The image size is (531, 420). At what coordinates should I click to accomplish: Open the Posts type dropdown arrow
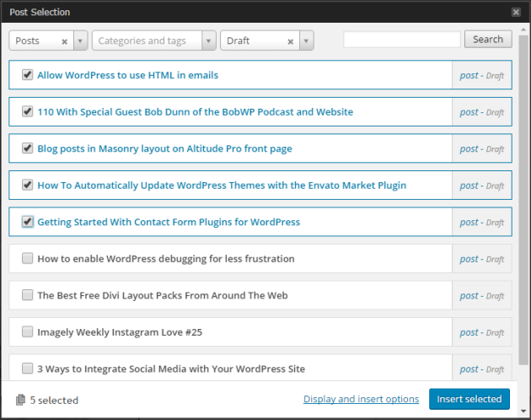(x=80, y=40)
